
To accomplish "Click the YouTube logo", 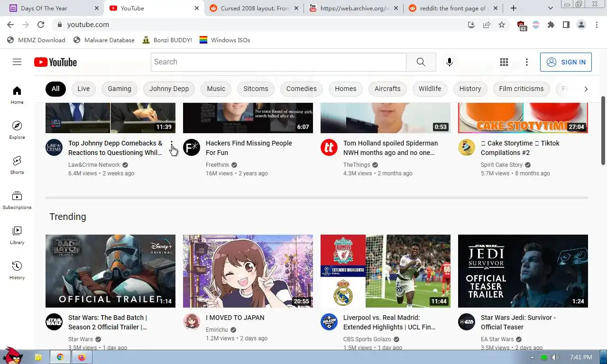I will 55,62.
